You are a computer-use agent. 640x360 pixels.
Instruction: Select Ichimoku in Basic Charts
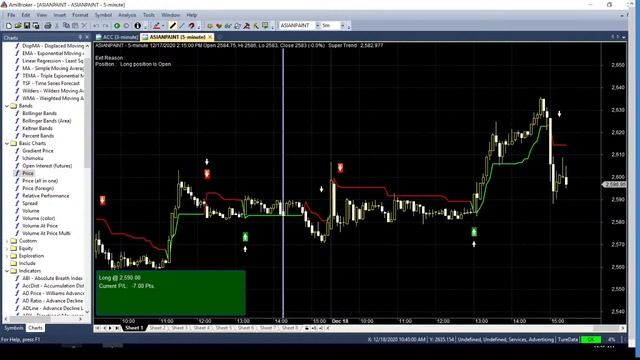tap(33, 158)
